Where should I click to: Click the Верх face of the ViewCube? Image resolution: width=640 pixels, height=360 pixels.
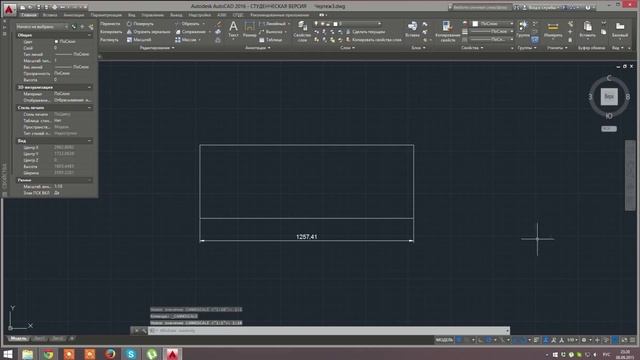point(609,97)
